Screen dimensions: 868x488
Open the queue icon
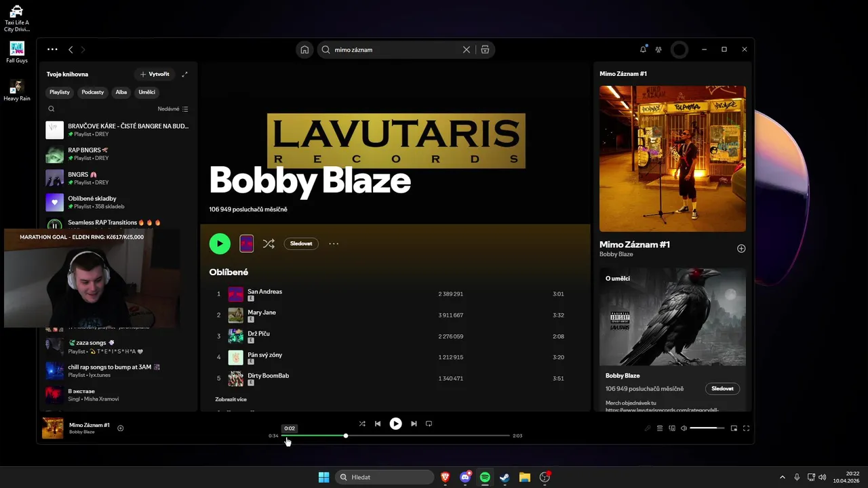660,428
